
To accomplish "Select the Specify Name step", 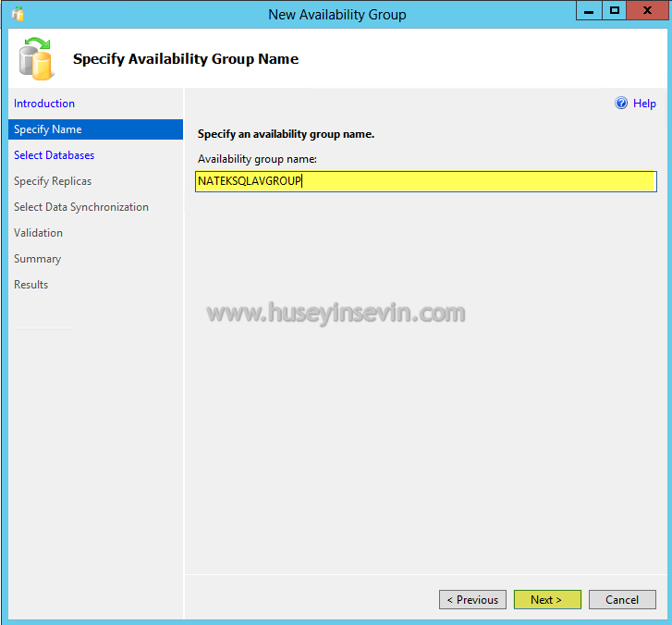I will click(95, 129).
